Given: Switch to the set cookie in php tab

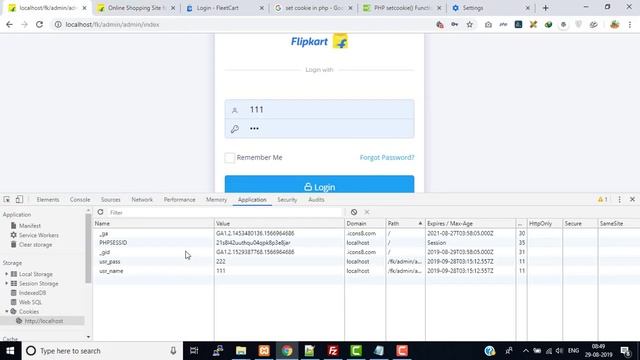Looking at the screenshot, I should pyautogui.click(x=313, y=8).
